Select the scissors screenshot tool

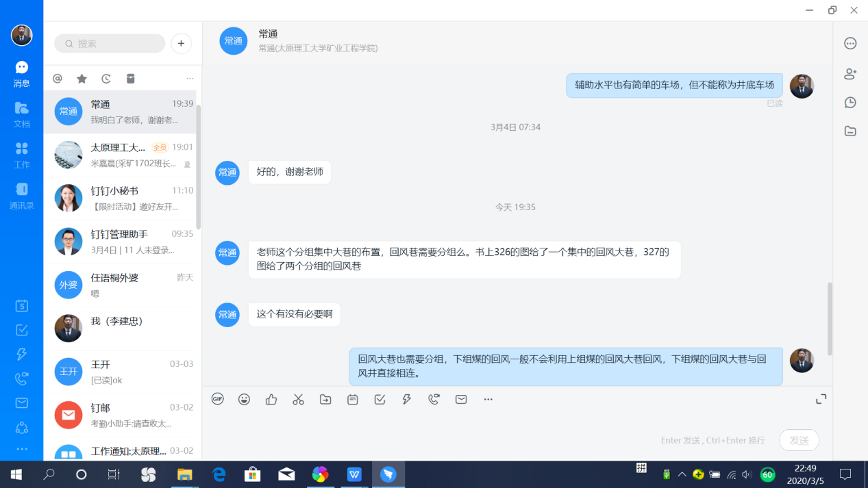pyautogui.click(x=298, y=399)
